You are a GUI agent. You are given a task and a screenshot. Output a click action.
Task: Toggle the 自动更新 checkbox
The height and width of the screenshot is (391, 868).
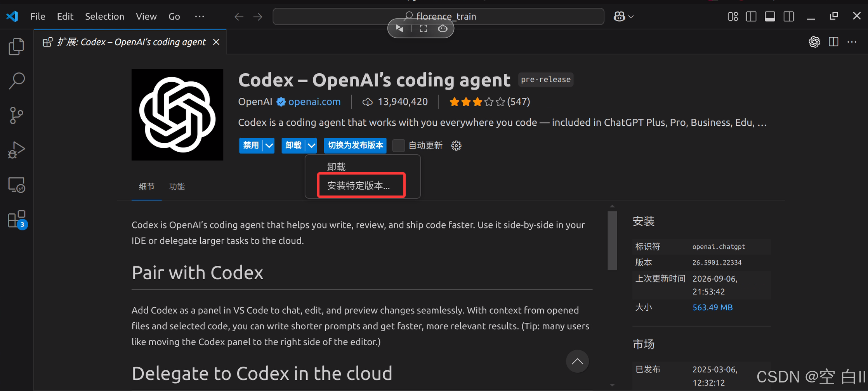(399, 145)
